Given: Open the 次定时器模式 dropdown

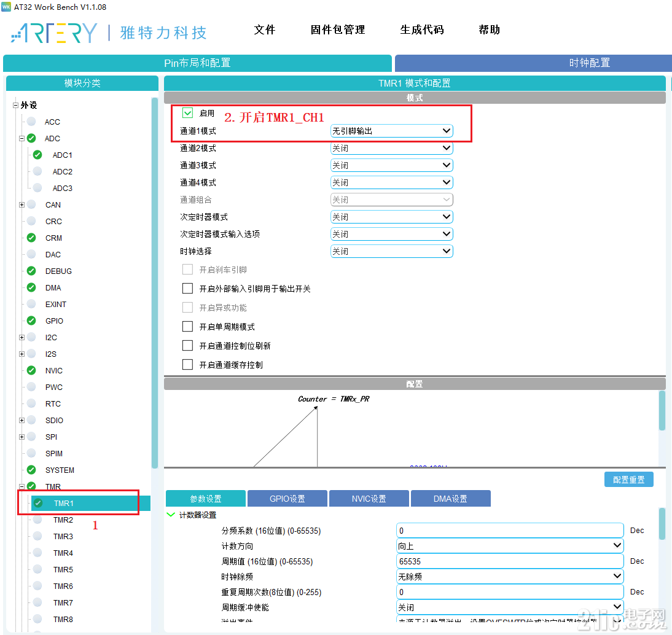Looking at the screenshot, I should [x=392, y=217].
